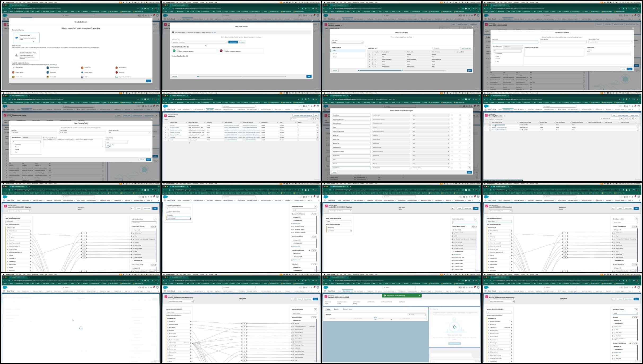
Task: Select the Amazon S3 connector icon
Action: click(x=117, y=72)
